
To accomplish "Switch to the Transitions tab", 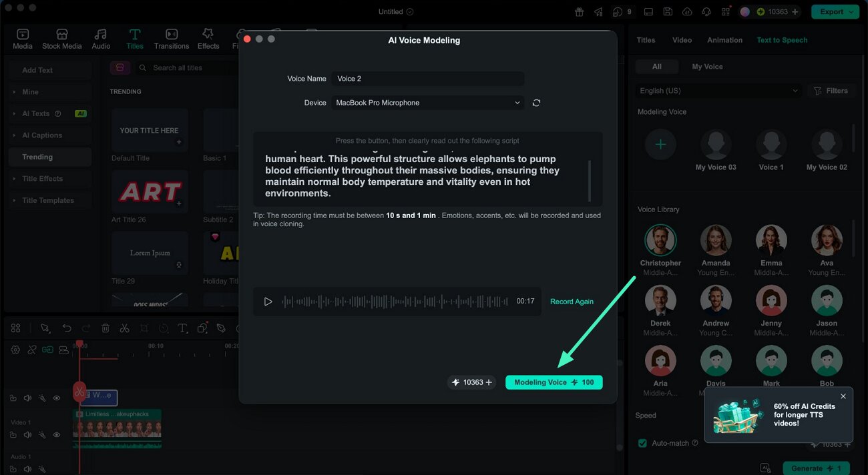I will tap(172, 39).
